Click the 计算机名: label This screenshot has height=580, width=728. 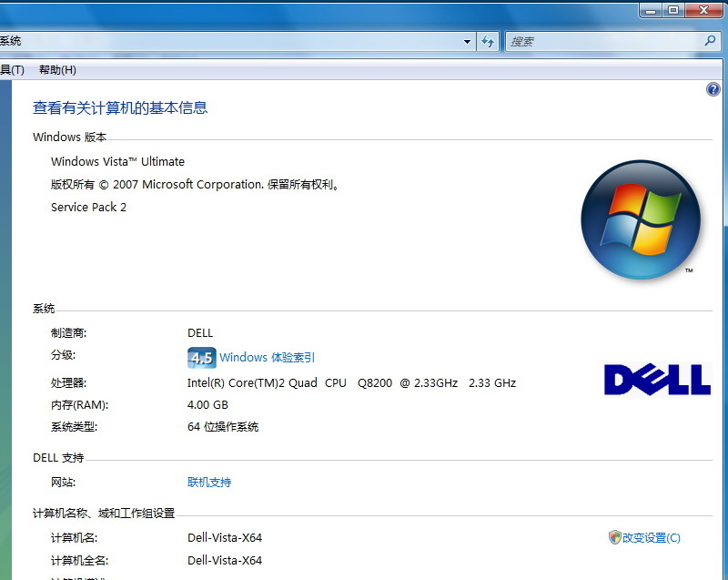[x=75, y=538]
